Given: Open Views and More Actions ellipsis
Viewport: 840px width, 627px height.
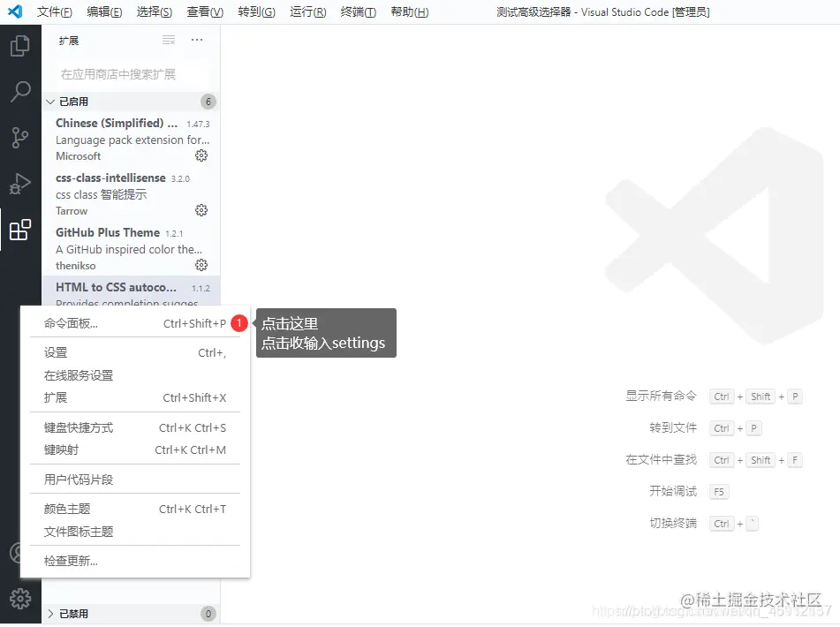Looking at the screenshot, I should (197, 40).
